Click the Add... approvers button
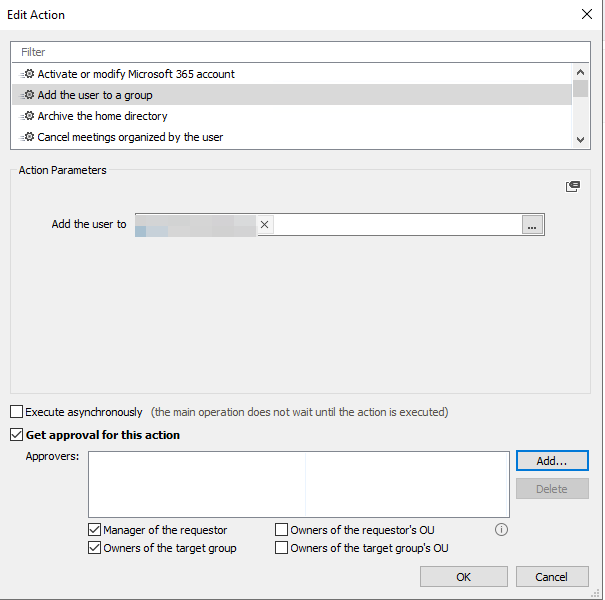 (552, 461)
